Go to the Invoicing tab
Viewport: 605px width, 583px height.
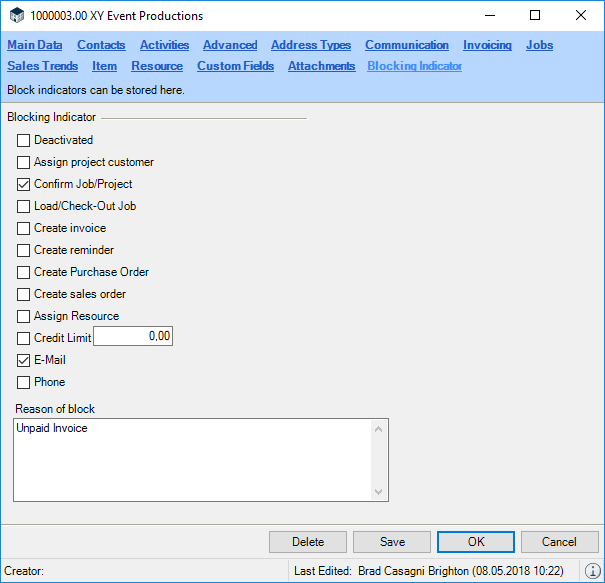coord(487,45)
